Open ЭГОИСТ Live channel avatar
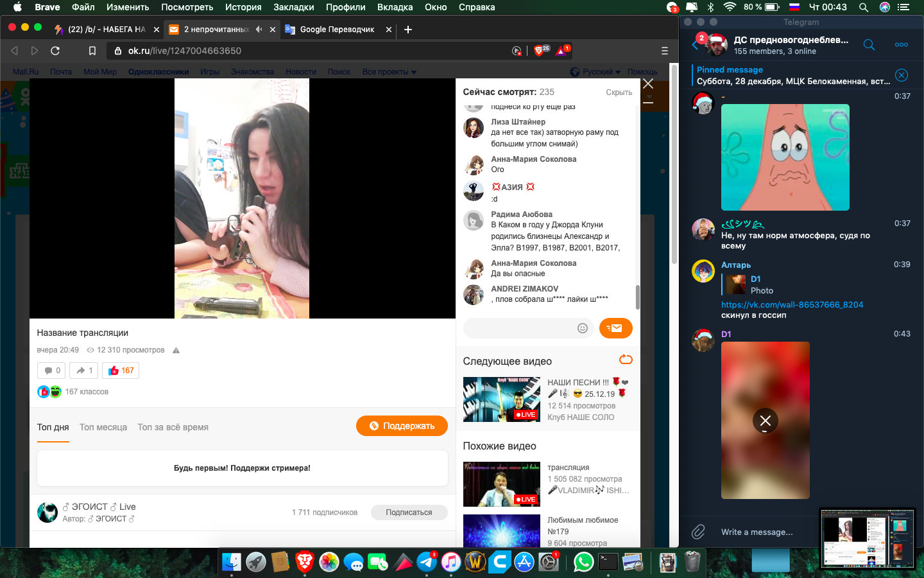The height and width of the screenshot is (578, 924). (47, 512)
